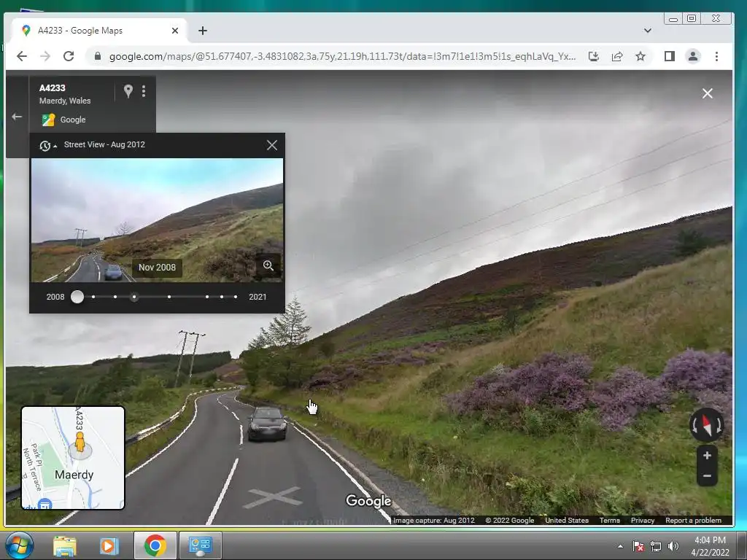
Task: Share this page via share icon
Action: 617,57
